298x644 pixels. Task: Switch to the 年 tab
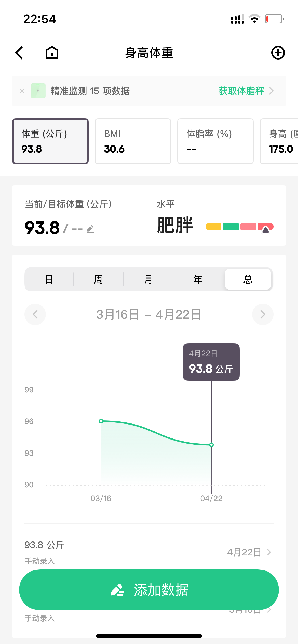(x=198, y=279)
